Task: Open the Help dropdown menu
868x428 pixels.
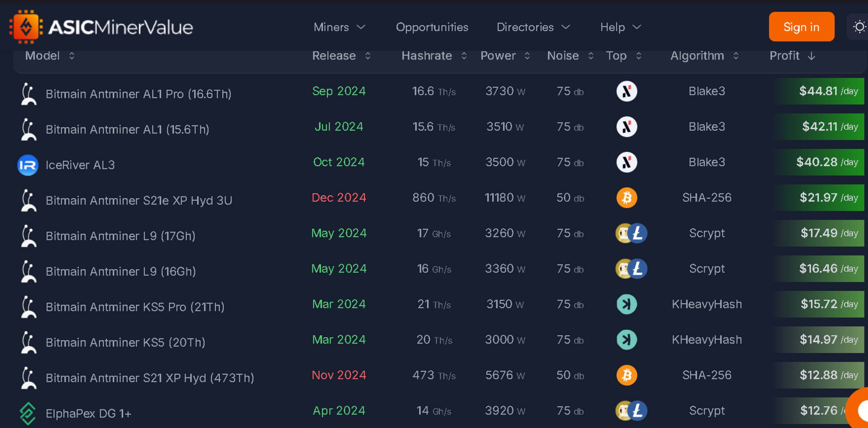Action: coord(620,27)
